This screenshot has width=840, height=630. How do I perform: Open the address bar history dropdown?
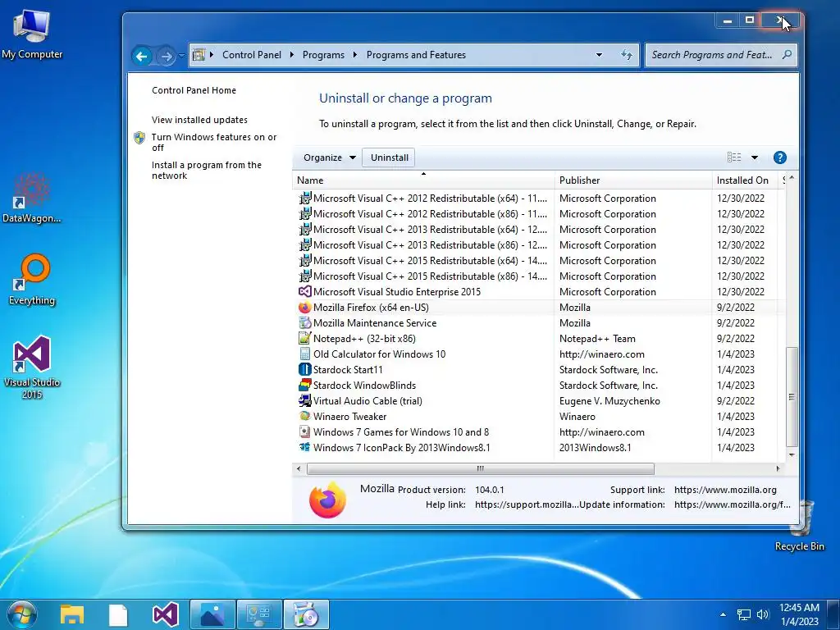click(x=599, y=55)
